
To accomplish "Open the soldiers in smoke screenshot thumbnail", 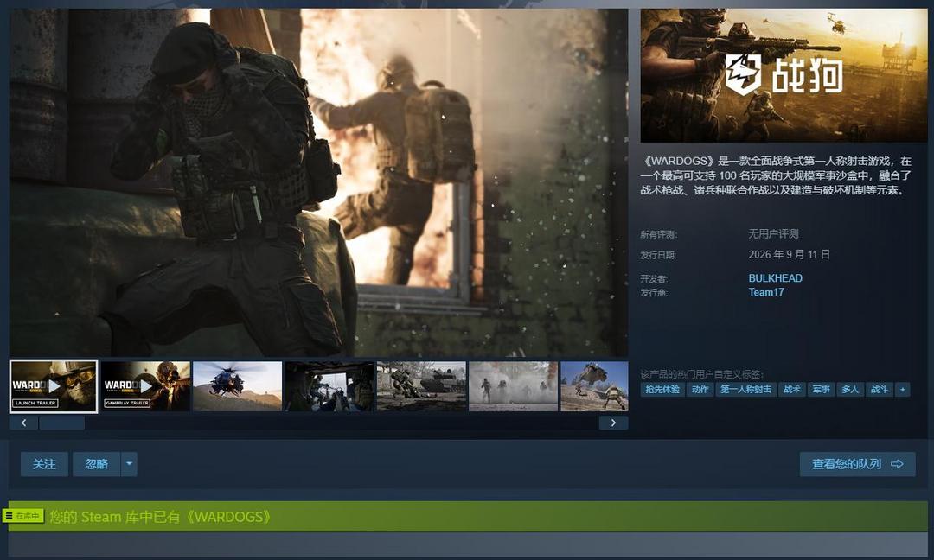I will click(x=514, y=386).
